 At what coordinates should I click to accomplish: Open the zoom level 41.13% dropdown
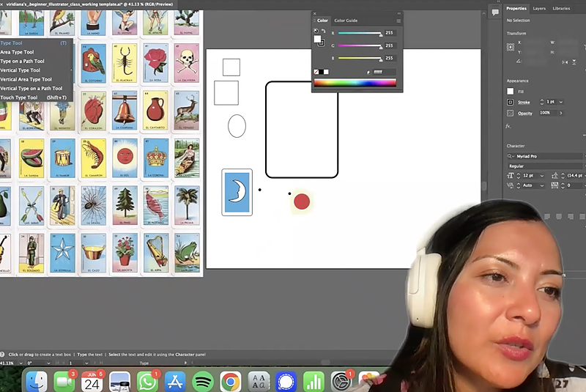tap(21, 363)
